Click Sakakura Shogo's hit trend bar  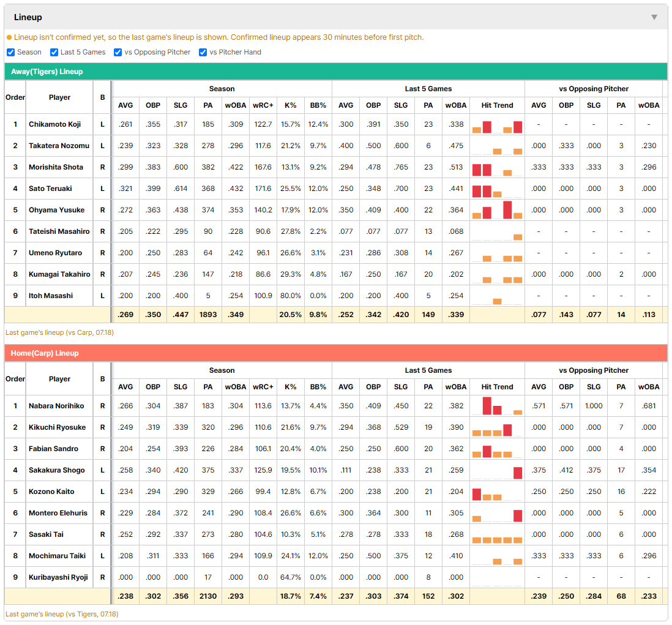(518, 473)
